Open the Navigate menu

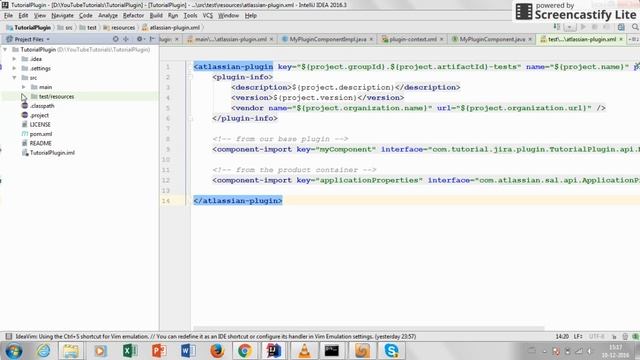(62, 16)
